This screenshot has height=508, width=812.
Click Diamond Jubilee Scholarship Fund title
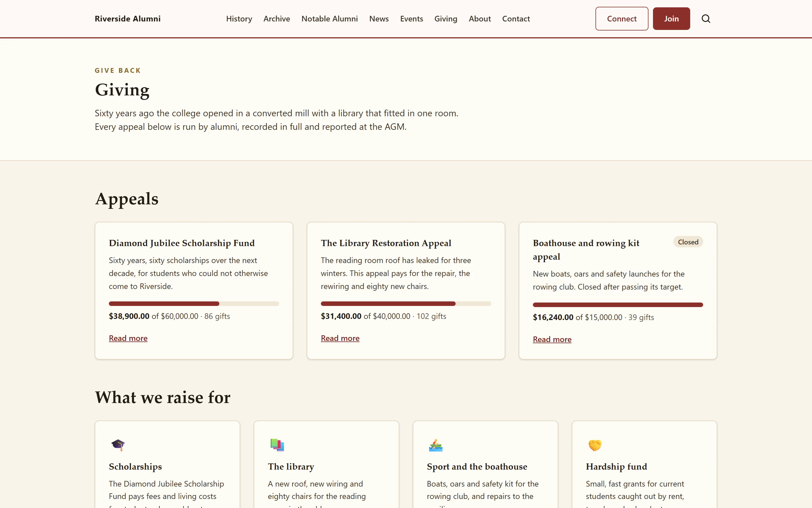pos(182,243)
